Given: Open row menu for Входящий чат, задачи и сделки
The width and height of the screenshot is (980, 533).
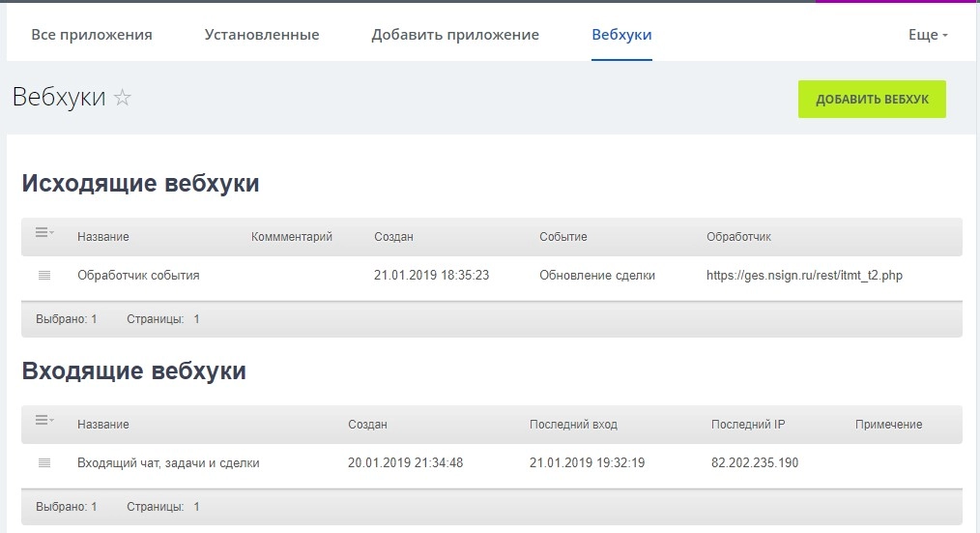Looking at the screenshot, I should (44, 463).
